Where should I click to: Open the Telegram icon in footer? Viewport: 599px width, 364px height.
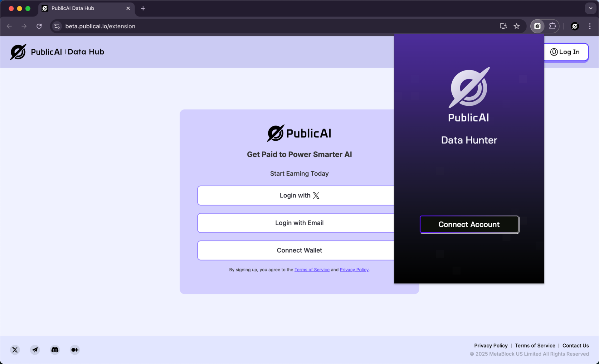(x=35, y=350)
